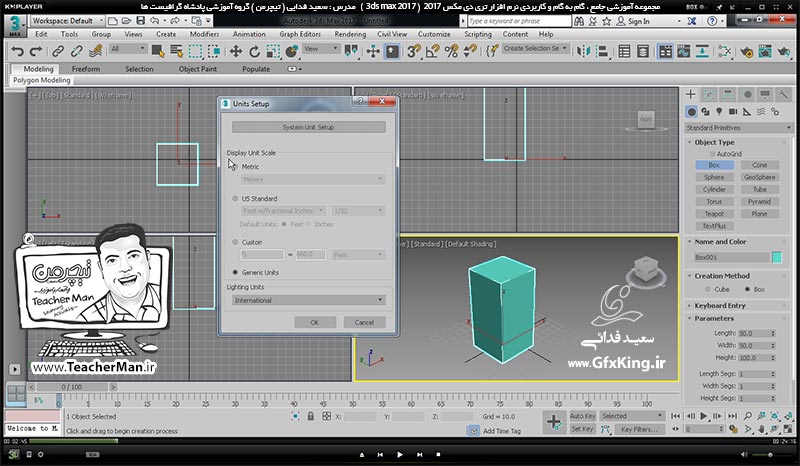
Task: Open the Feet w/Fractional Inches dropdown
Action: 283,210
